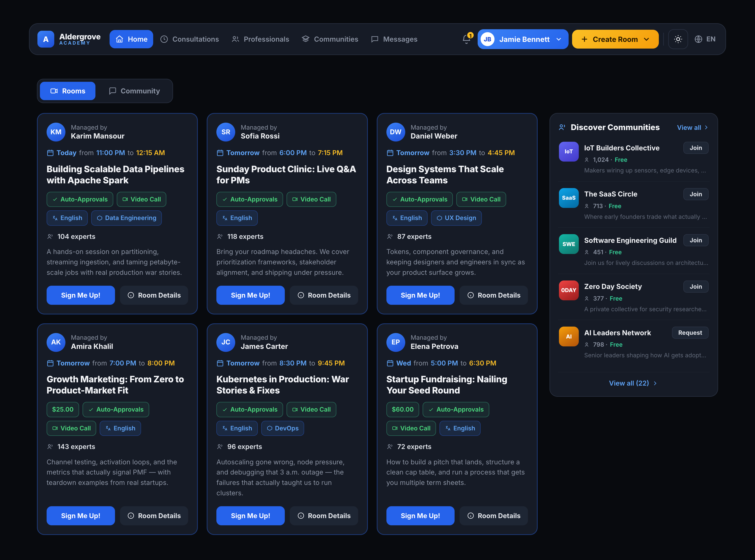The width and height of the screenshot is (755, 560).
Task: Click the IoT Builders Collective avatar
Action: tap(569, 152)
